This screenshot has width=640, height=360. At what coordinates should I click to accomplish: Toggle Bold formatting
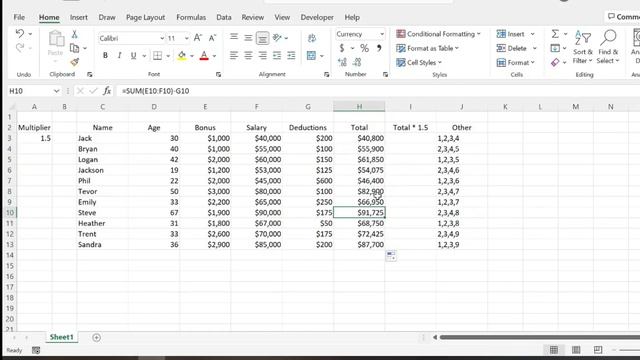click(x=105, y=56)
